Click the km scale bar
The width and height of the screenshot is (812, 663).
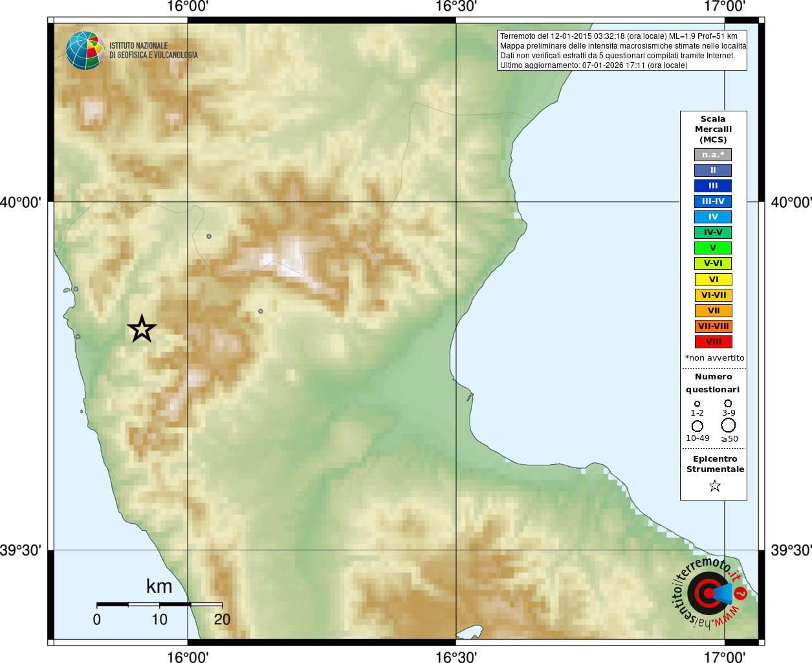tap(159, 604)
